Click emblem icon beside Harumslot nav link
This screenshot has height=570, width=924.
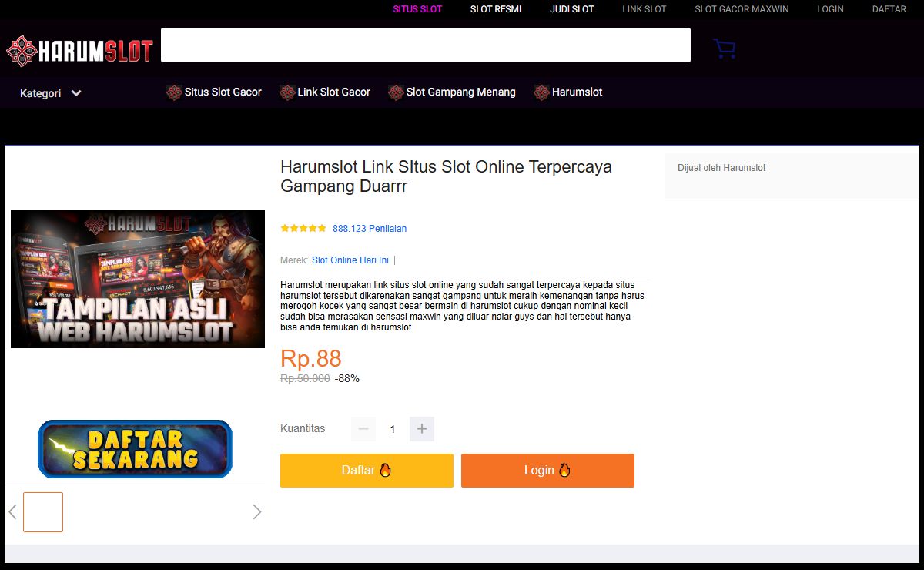tap(541, 92)
